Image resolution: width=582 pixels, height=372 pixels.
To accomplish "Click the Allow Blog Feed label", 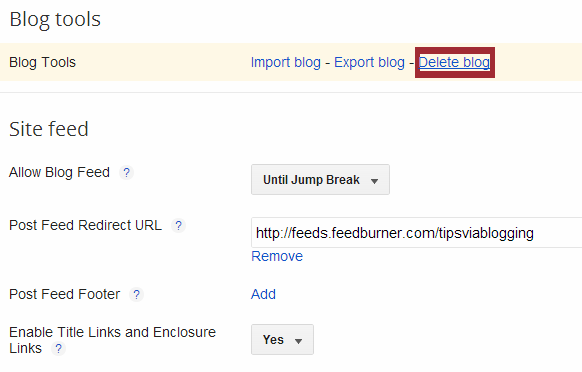I will pos(59,172).
